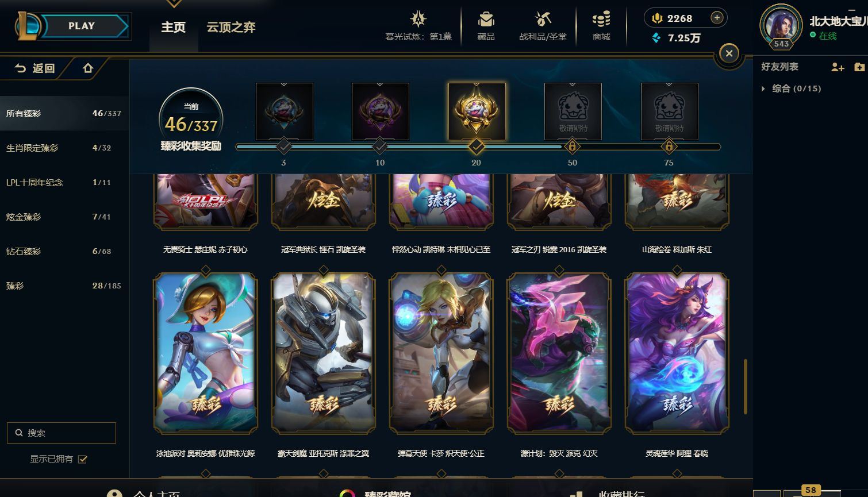Click the 搜索 search field
Screen dimensions: 868x497
pyautogui.click(x=62, y=433)
